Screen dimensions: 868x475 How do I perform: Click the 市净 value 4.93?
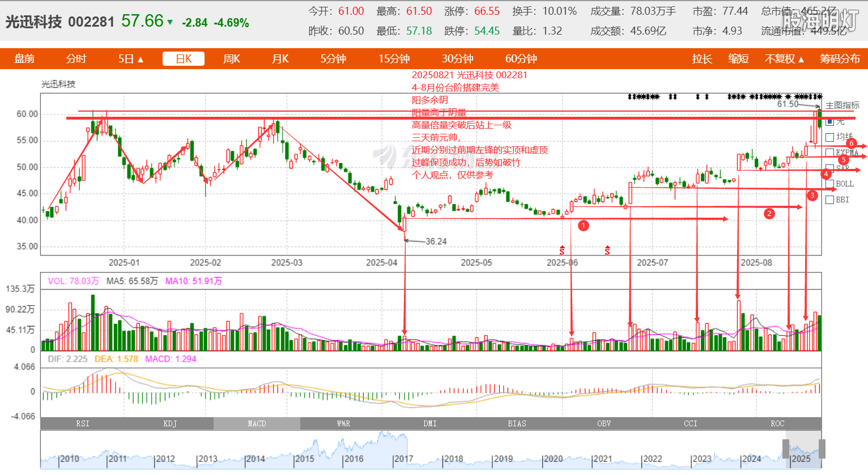pos(732,31)
